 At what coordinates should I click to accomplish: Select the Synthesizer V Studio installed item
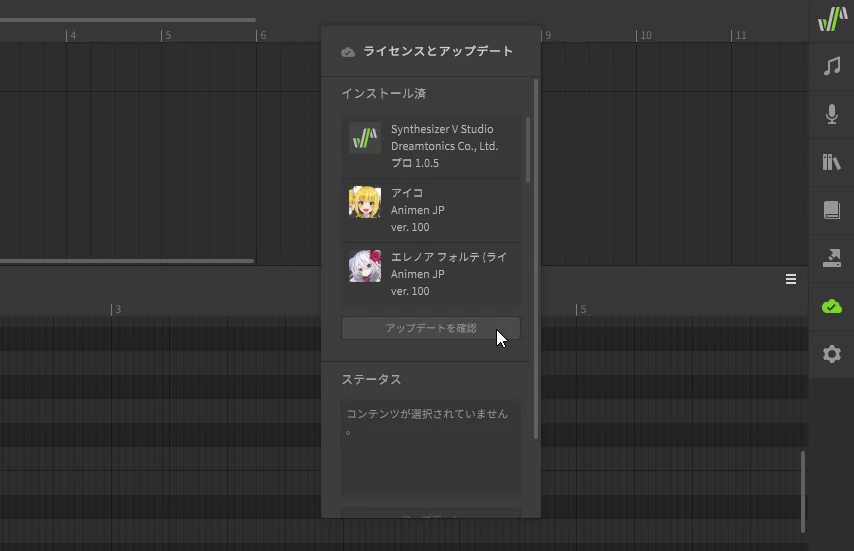[x=431, y=146]
